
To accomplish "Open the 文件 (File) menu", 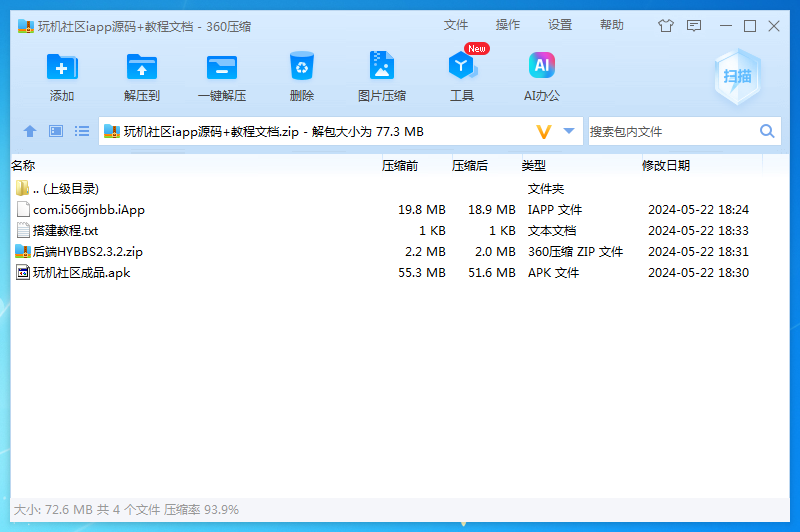I will click(x=456, y=25).
